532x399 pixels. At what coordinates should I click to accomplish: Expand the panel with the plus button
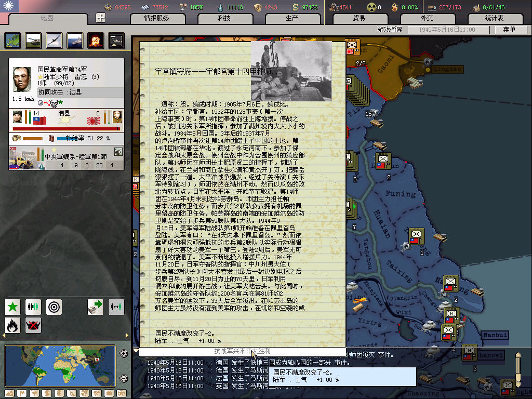point(101,18)
